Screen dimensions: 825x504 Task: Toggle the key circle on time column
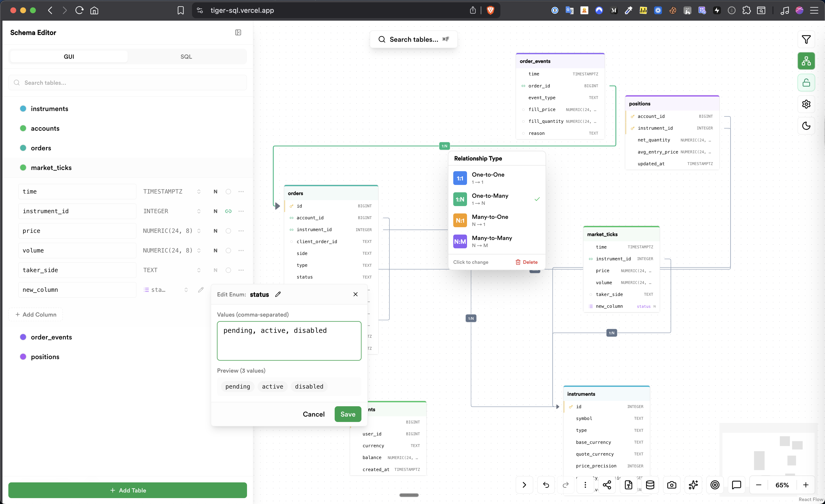(228, 192)
